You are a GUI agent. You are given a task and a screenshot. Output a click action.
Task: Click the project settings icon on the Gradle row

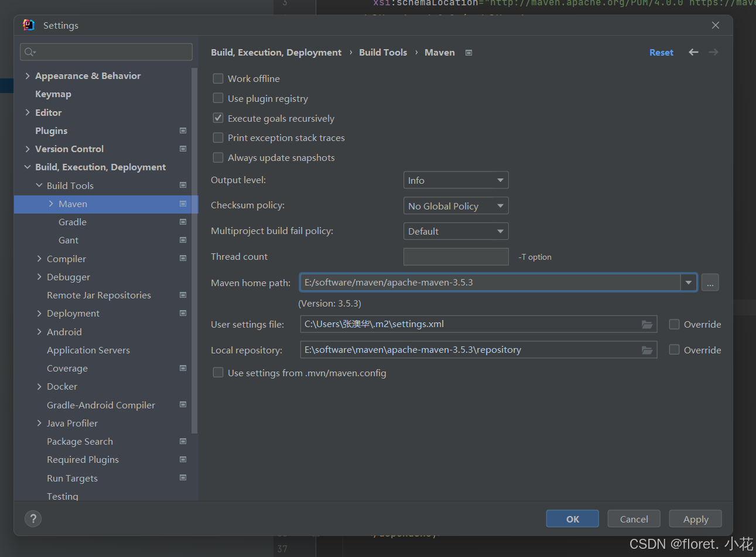click(x=183, y=222)
